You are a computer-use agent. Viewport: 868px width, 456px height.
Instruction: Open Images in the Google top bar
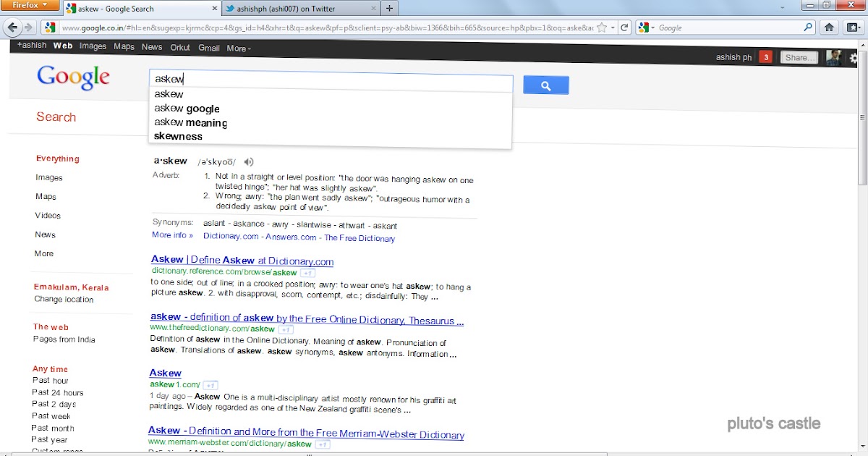point(93,46)
